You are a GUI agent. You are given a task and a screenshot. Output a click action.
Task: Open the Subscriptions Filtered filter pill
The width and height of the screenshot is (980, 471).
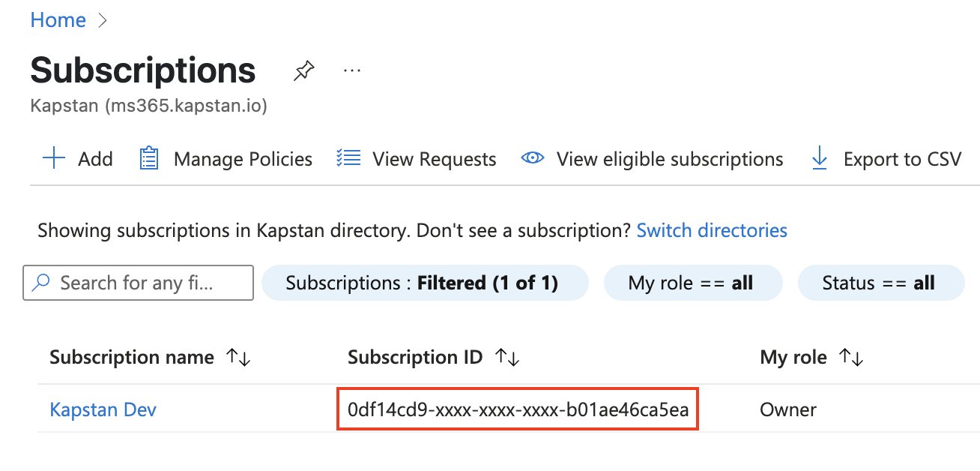pyautogui.click(x=425, y=283)
